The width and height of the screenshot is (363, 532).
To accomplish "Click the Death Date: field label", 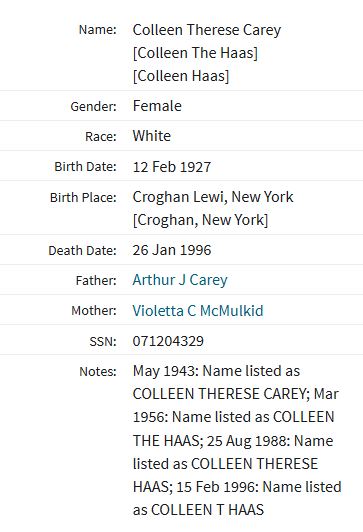I will tap(82, 250).
